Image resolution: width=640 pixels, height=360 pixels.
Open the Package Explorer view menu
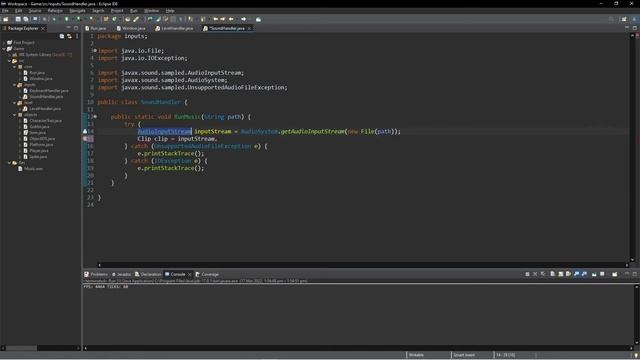tap(77, 36)
